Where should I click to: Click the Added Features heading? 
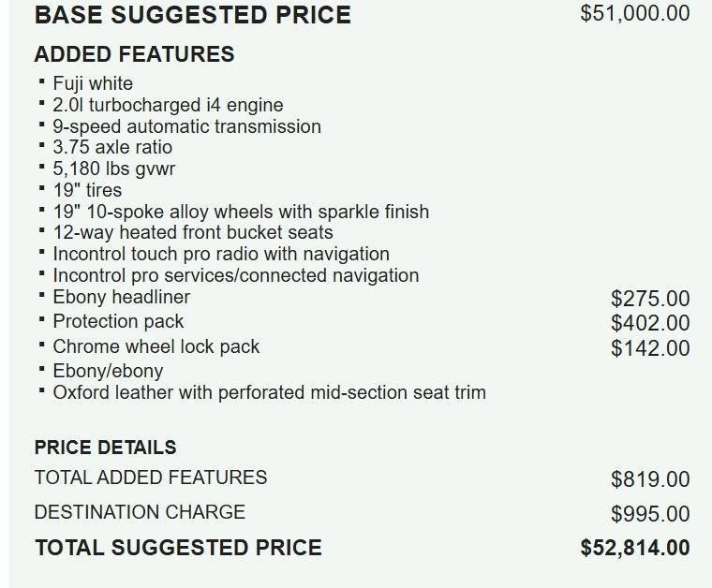pos(134,54)
